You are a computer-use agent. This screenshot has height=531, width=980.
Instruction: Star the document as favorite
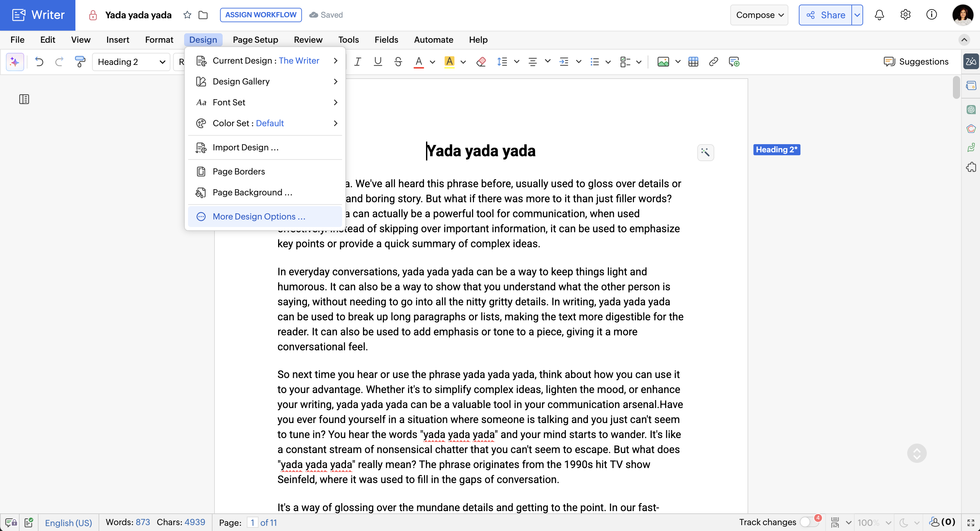click(187, 15)
